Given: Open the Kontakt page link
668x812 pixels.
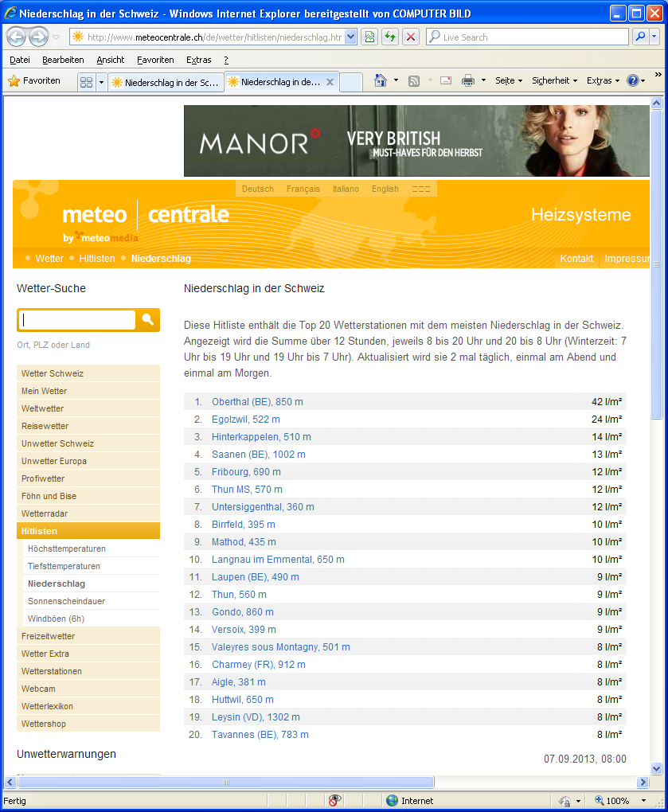Looking at the screenshot, I should pyautogui.click(x=576, y=259).
